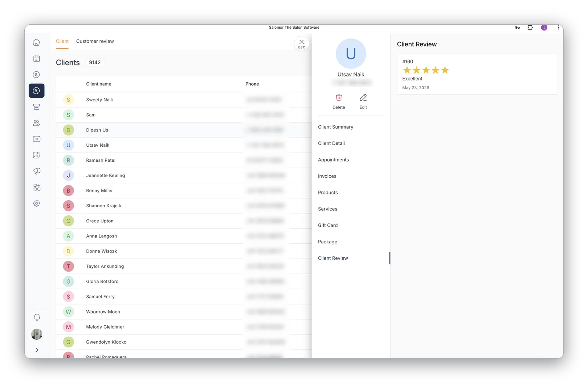
Task: Click the T avatar beside Taylor Ankunding
Action: click(x=68, y=266)
